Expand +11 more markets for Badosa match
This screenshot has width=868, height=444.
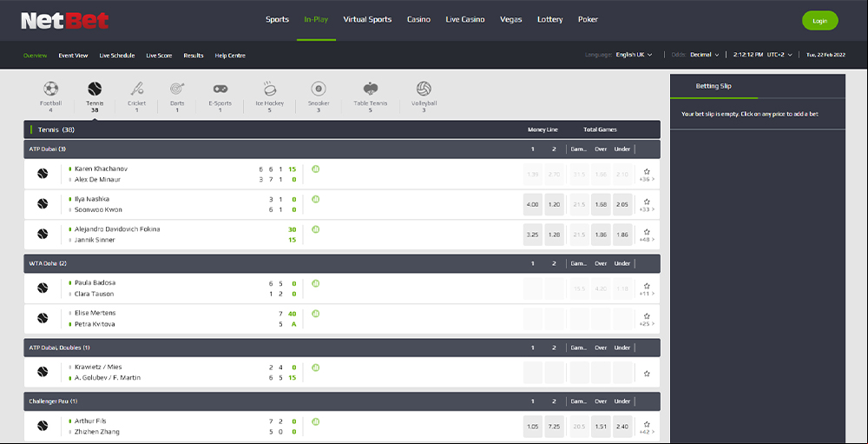pos(647,293)
